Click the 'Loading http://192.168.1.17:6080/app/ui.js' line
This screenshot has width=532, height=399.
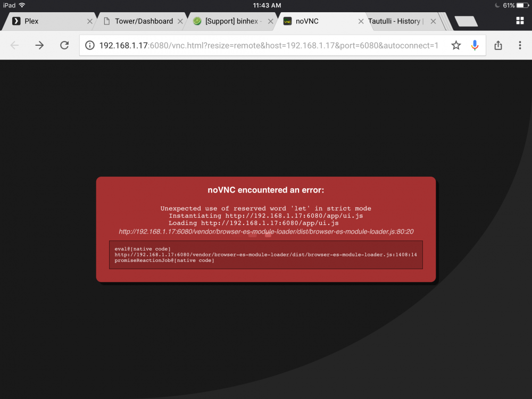point(253,223)
